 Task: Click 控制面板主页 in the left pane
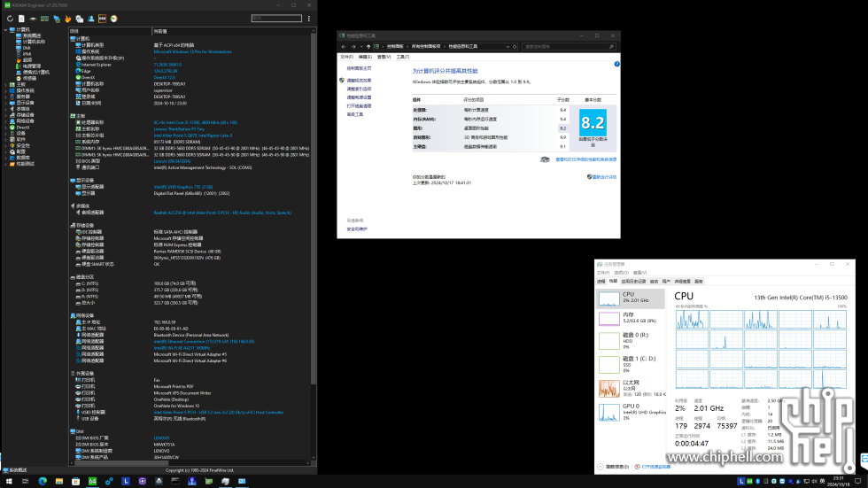359,68
